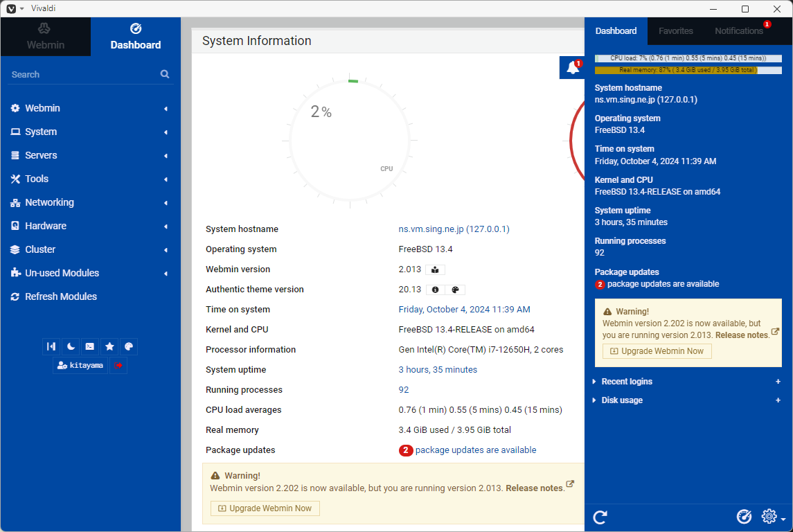Open the Time on system link in main panel
793x532 pixels.
[x=464, y=310]
